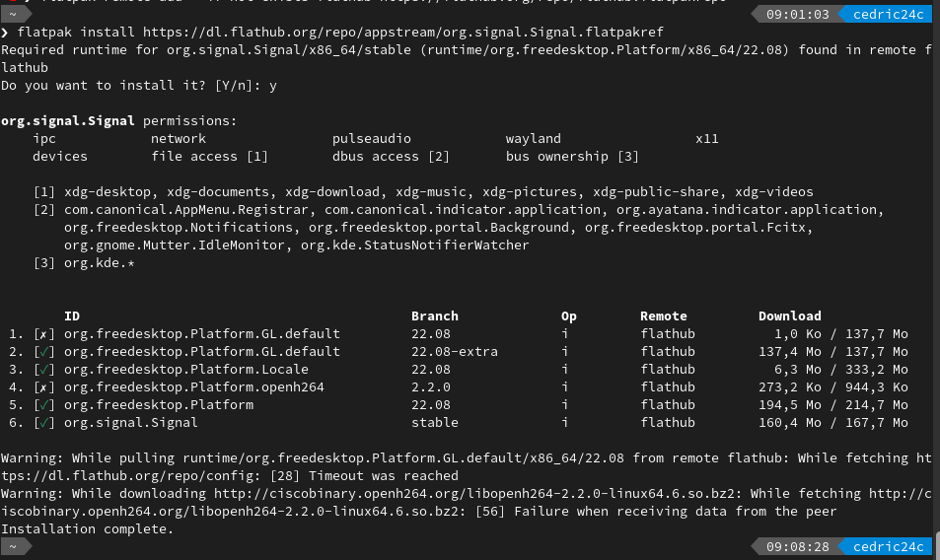Click the top home directory tilde segment
Viewport: 940px width, 560px height.
[13, 13]
